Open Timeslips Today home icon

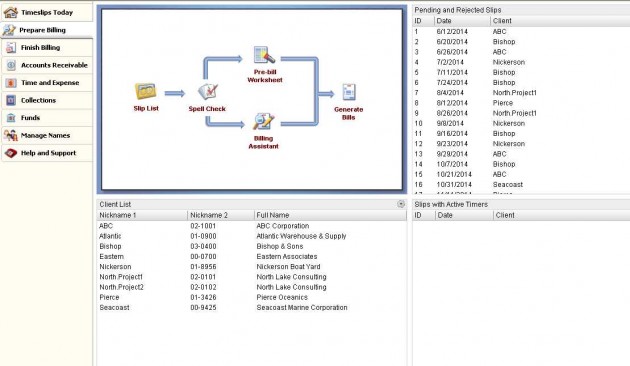tap(11, 12)
